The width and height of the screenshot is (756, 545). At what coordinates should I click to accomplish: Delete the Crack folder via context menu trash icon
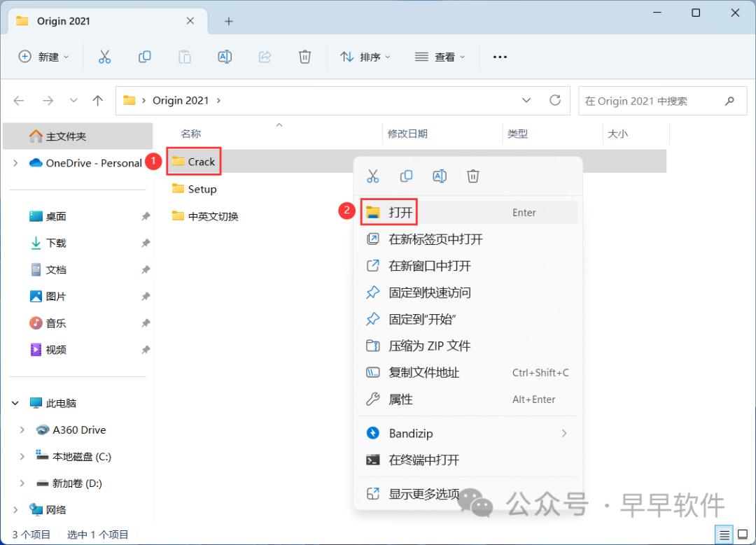pos(472,176)
